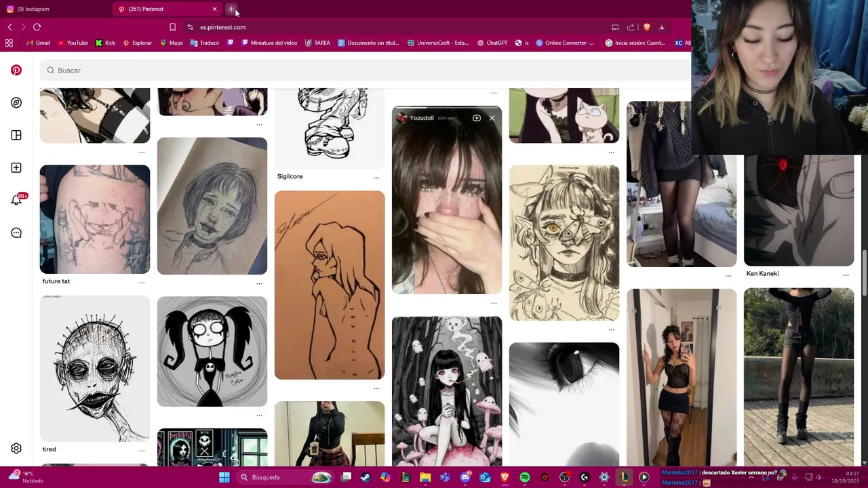Open three-dot menu under orange back sketch pin
The width and height of the screenshot is (868, 488).
tap(376, 388)
